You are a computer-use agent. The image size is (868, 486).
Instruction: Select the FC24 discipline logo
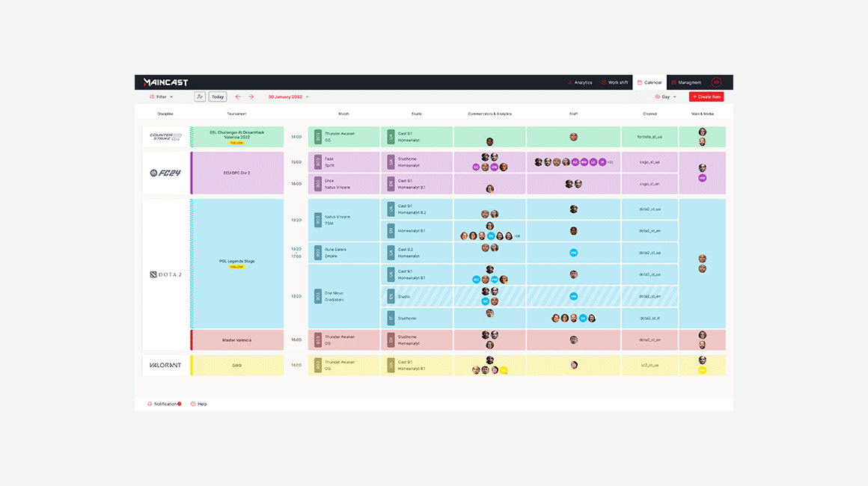coord(165,173)
